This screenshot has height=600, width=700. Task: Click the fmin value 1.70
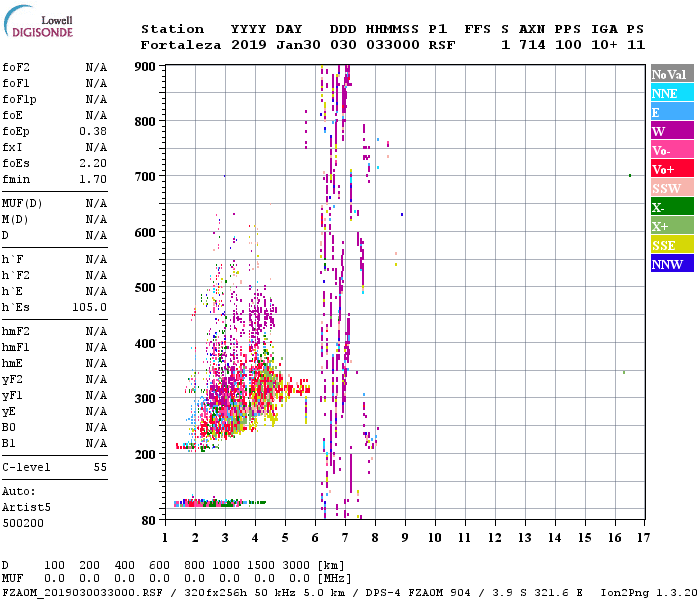pyautogui.click(x=93, y=179)
